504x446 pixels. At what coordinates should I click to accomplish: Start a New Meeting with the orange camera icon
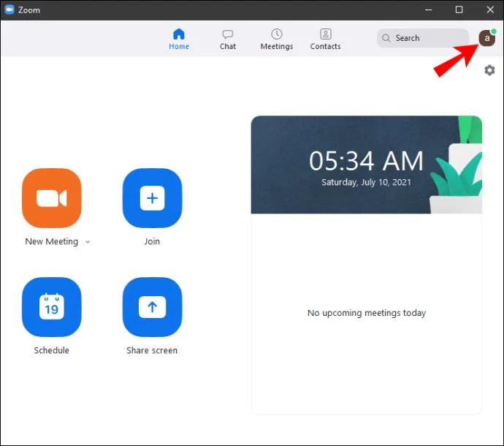pos(52,198)
